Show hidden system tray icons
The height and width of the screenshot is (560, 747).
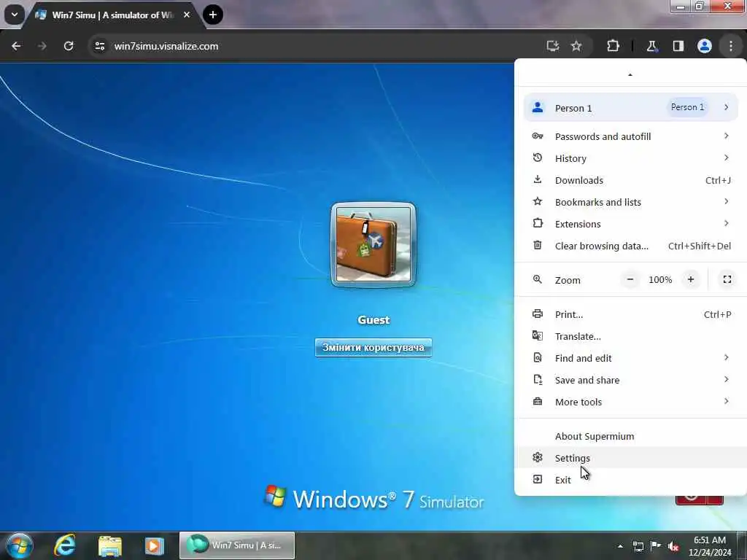[x=620, y=546]
